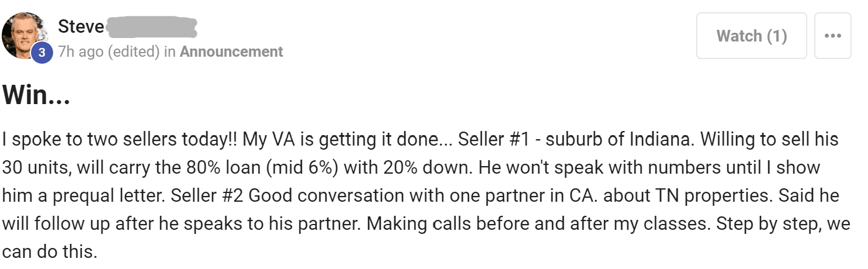Click Steve's profile avatar photo
The height and width of the screenshot is (269, 868).
point(26,35)
